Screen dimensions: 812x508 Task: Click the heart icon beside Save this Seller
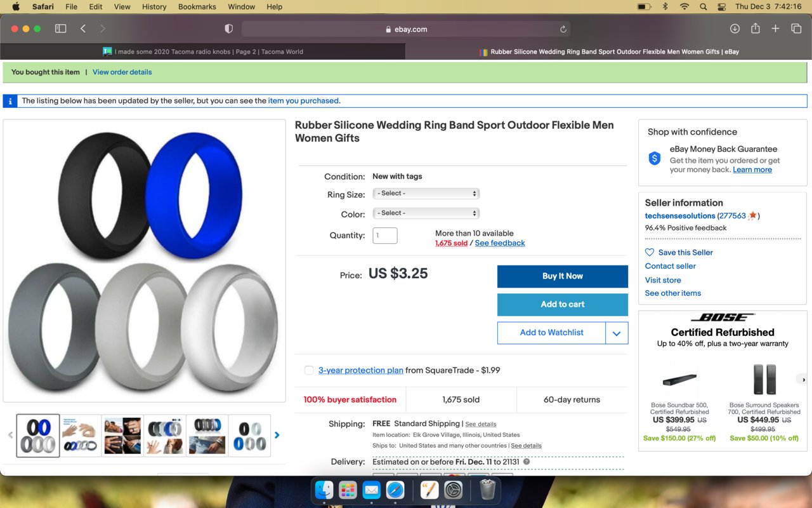(x=650, y=252)
